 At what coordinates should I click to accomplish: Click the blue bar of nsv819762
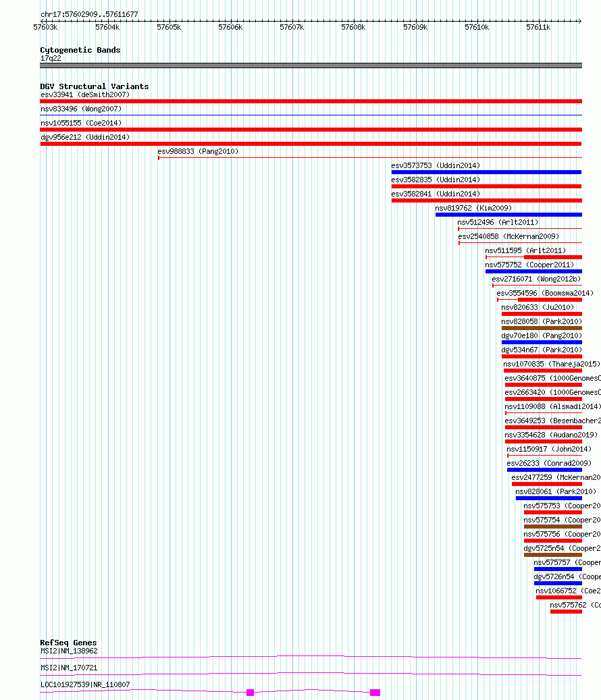508,215
